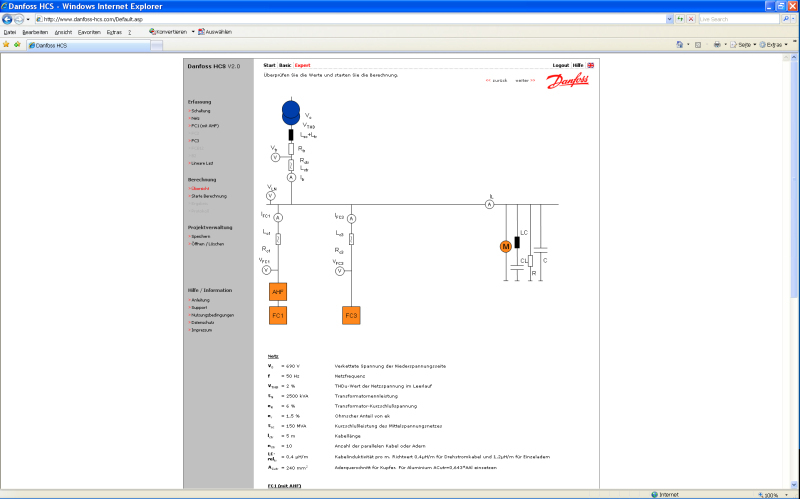
Task: Open Nutzungsbedingungen sidebar link
Action: 212,315
